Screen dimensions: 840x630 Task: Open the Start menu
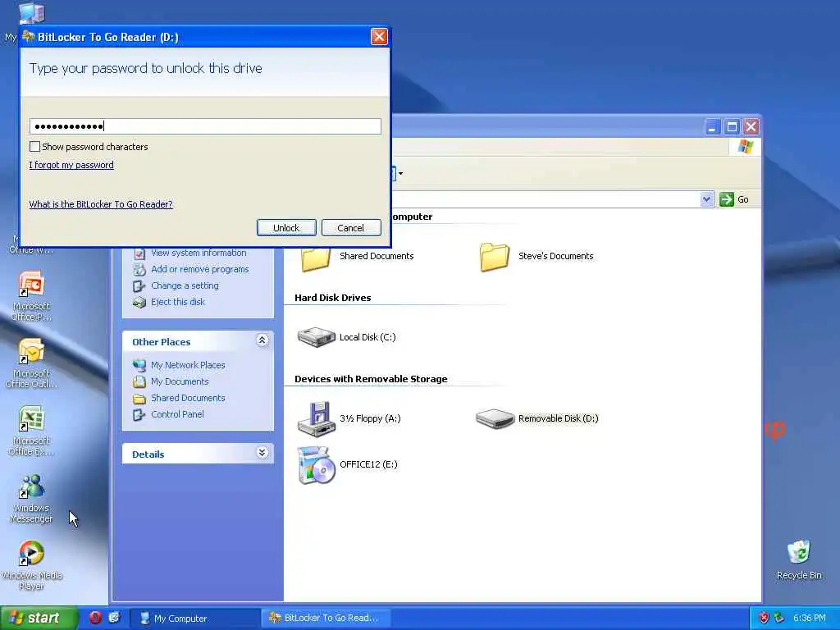click(38, 619)
